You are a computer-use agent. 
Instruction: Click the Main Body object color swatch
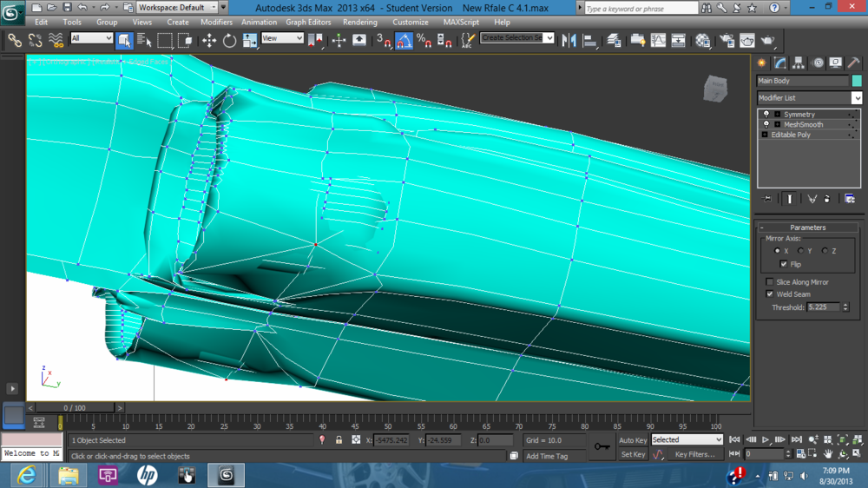tap(857, 81)
